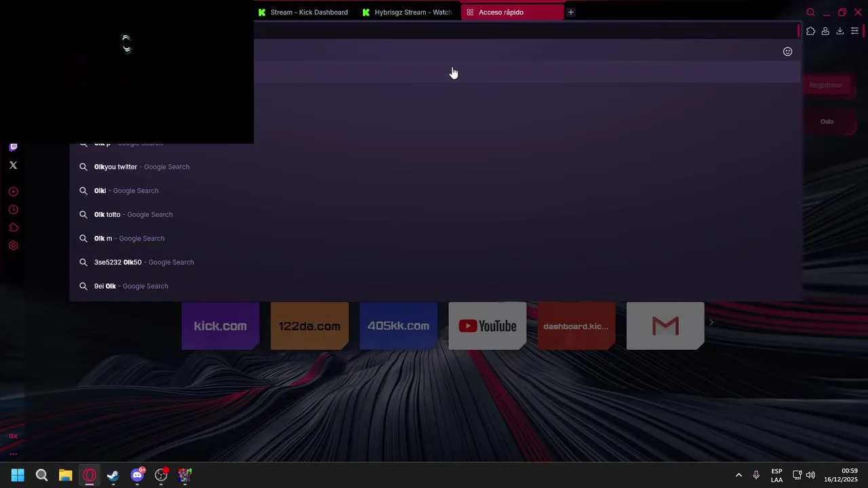
Task: Choose the '3se5232 Olk50' search suggestion
Action: tap(435, 262)
